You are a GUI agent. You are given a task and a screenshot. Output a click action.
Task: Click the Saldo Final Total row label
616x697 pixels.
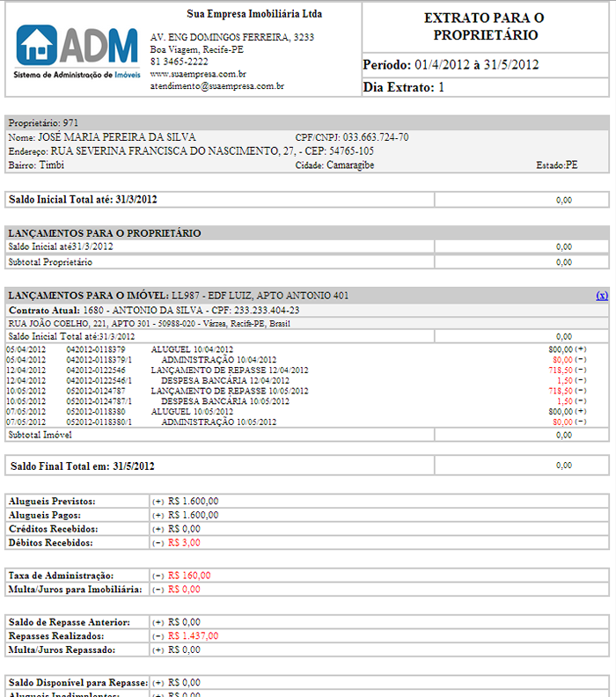tap(82, 466)
